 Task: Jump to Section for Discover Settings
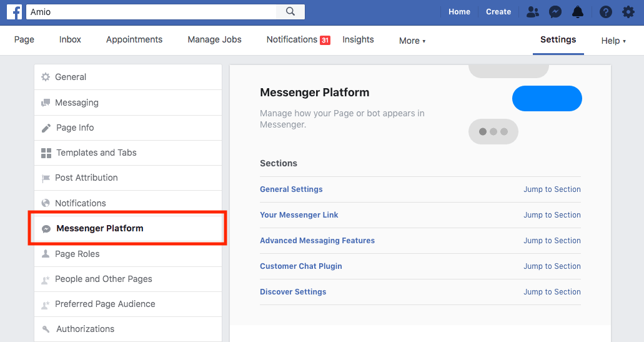point(552,291)
